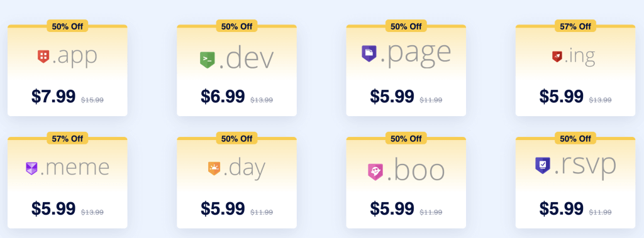Click the 50% Off badge on .boo
The width and height of the screenshot is (644, 238).
pos(406,138)
